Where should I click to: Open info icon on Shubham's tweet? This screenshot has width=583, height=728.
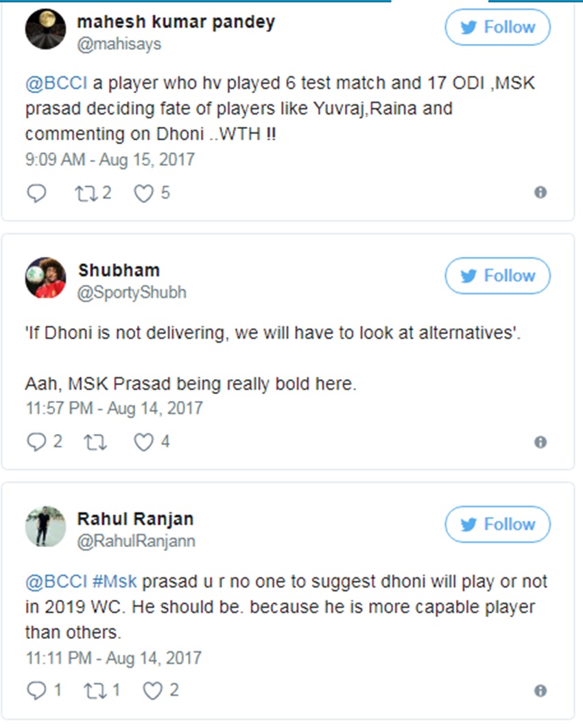pos(540,442)
